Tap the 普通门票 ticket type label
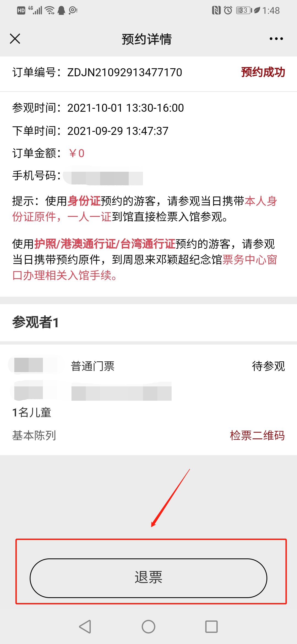297x644 pixels. coord(93,366)
